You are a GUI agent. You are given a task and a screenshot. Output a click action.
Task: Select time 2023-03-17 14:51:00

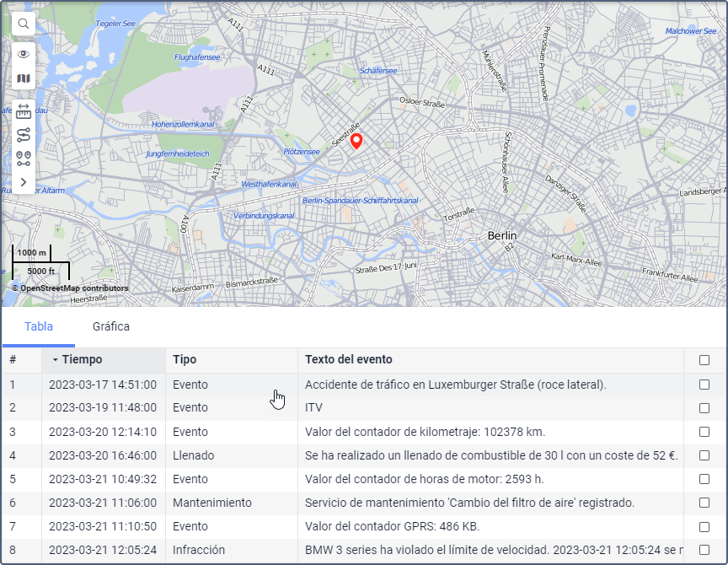pyautogui.click(x=103, y=385)
